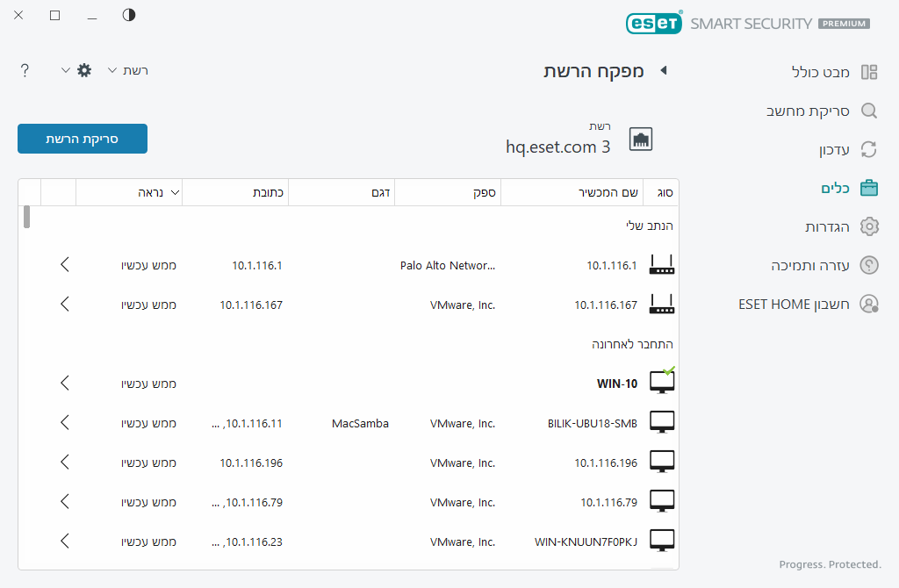Image resolution: width=899 pixels, height=588 pixels.
Task: Open the help question mark icon
Action: point(25,70)
